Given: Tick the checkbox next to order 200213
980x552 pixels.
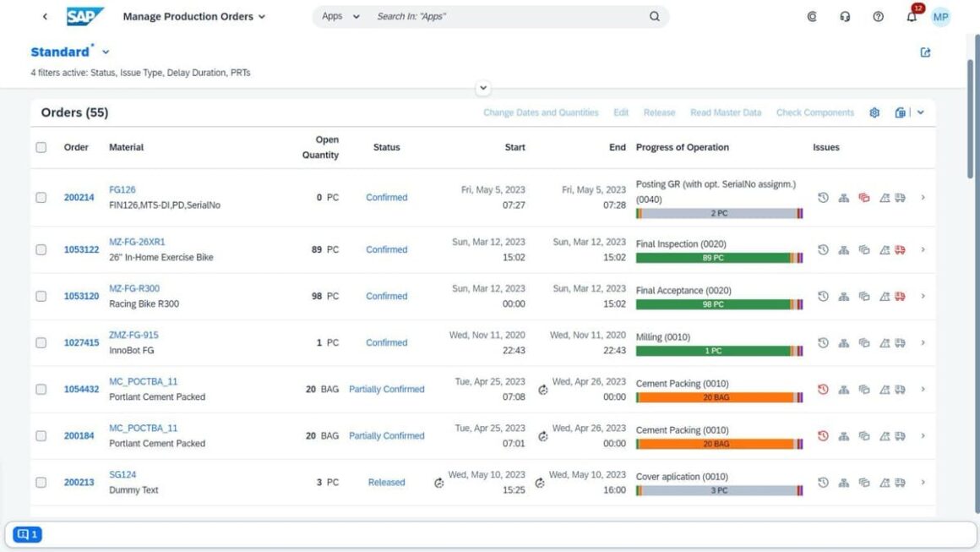Looking at the screenshot, I should click(x=41, y=482).
